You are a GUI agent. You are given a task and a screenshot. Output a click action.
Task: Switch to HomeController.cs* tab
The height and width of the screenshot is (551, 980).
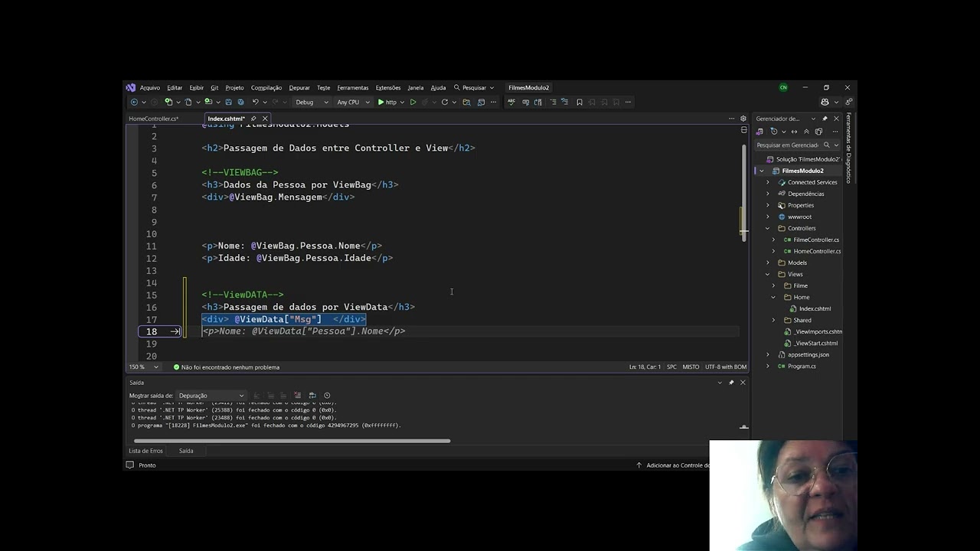153,119
